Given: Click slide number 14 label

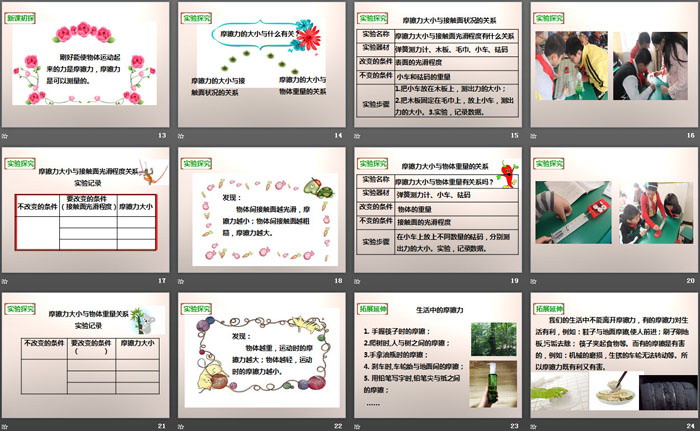Looking at the screenshot, I should (x=338, y=135).
